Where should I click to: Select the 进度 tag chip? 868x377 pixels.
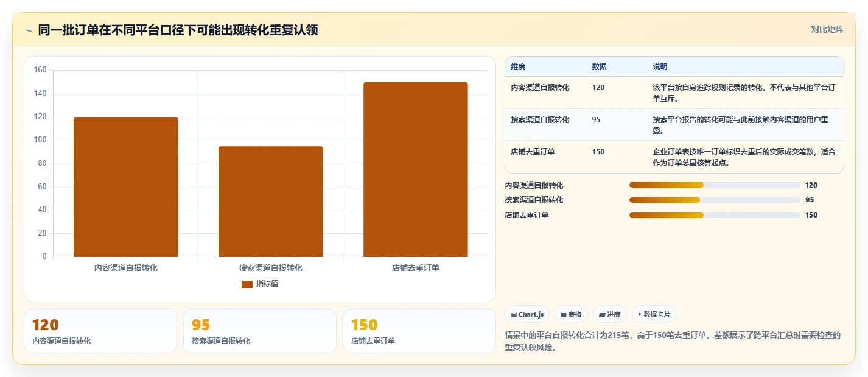[x=610, y=314]
